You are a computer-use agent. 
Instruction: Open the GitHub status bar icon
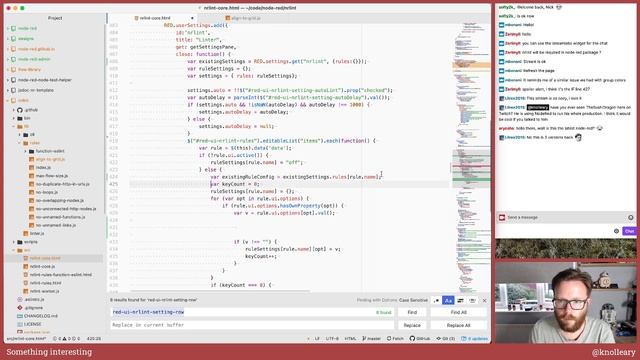(420, 339)
